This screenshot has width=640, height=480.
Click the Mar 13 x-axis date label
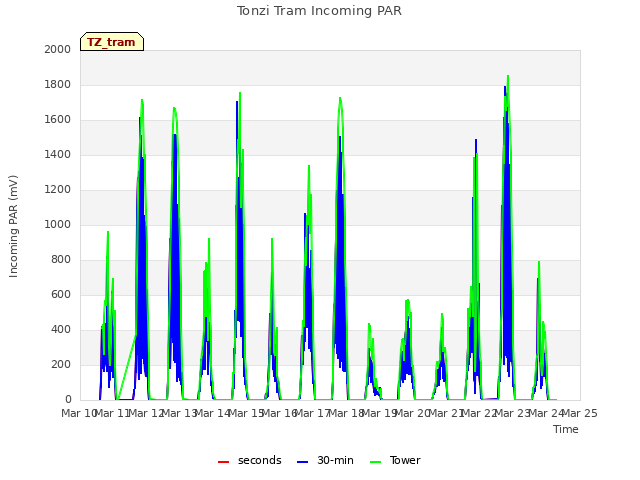[x=180, y=413]
